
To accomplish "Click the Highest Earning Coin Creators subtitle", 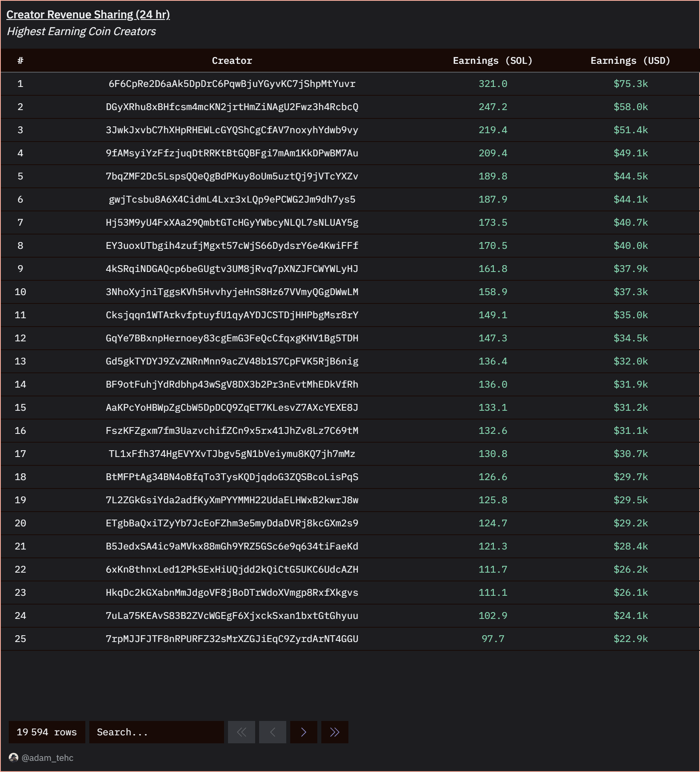I will click(x=81, y=32).
